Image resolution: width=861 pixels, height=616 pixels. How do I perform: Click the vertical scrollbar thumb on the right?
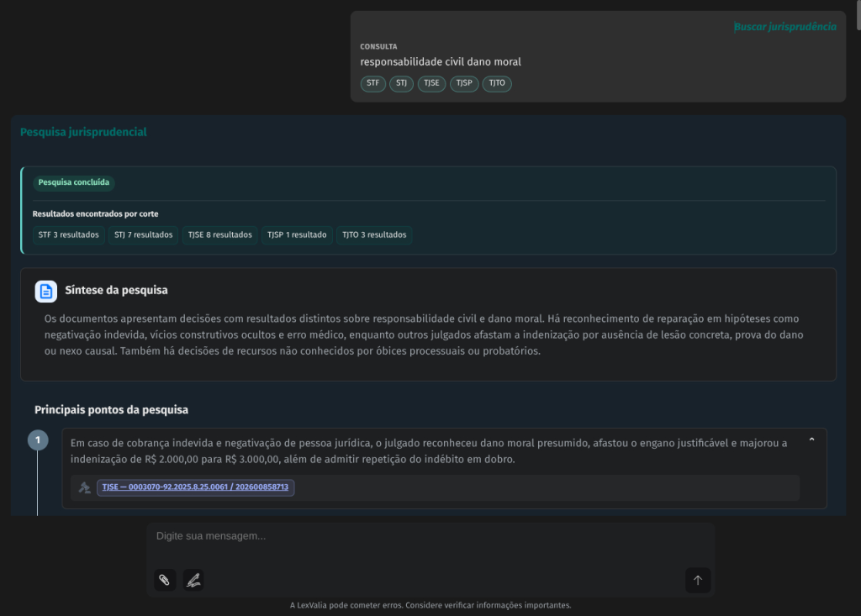[858, 14]
